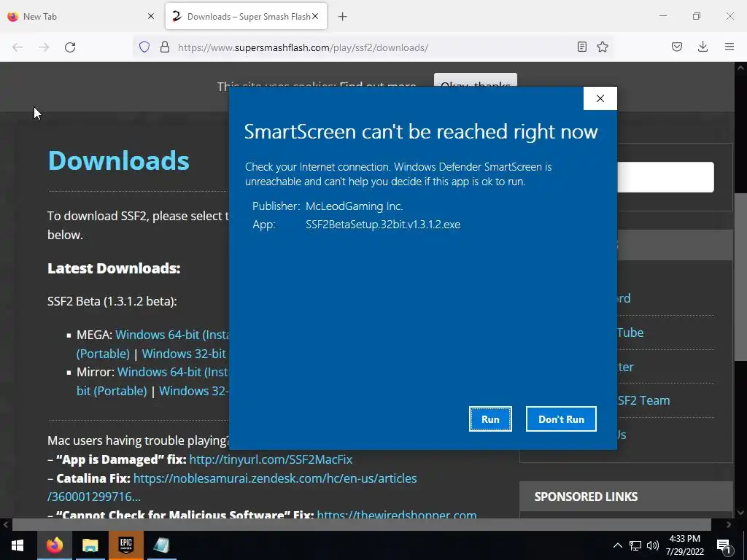
Task: Click Run in the SmartScreen dialog
Action: coord(490,419)
